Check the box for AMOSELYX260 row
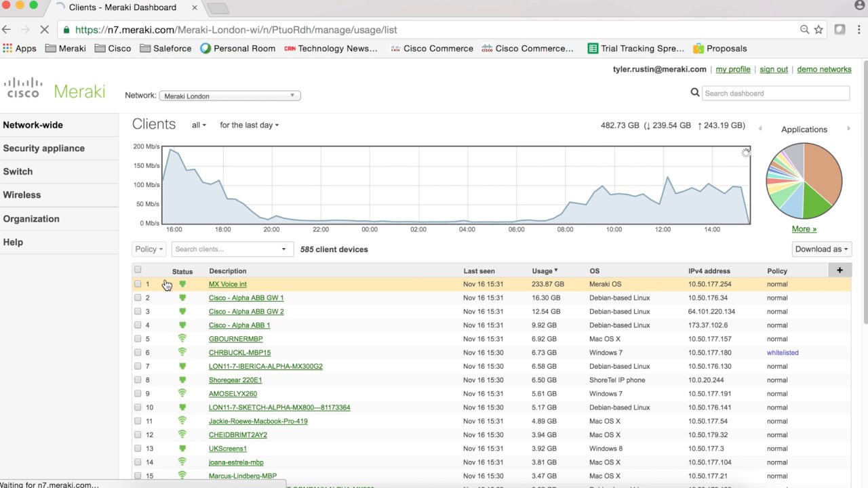Viewport: 868px width, 488px height. 138,393
